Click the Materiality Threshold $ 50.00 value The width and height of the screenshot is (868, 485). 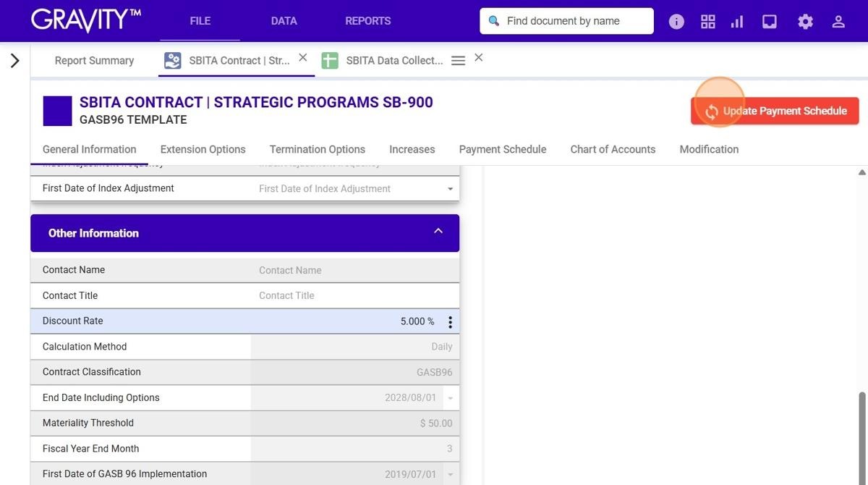click(436, 423)
